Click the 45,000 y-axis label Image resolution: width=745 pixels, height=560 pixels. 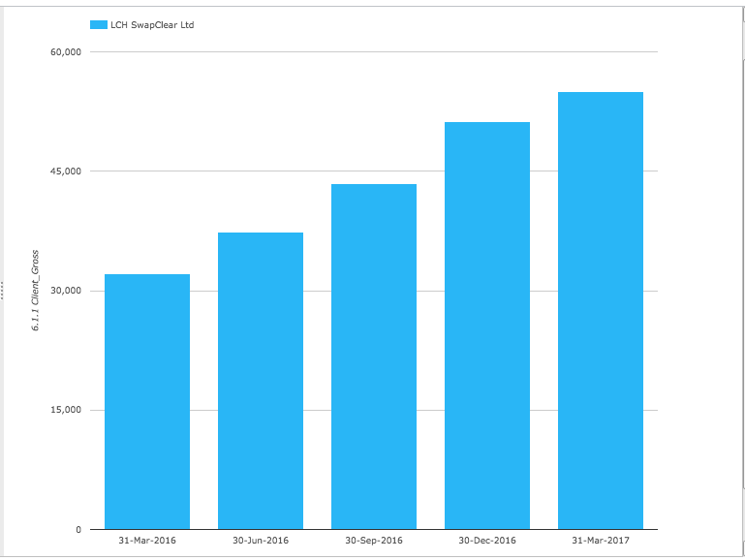66,171
